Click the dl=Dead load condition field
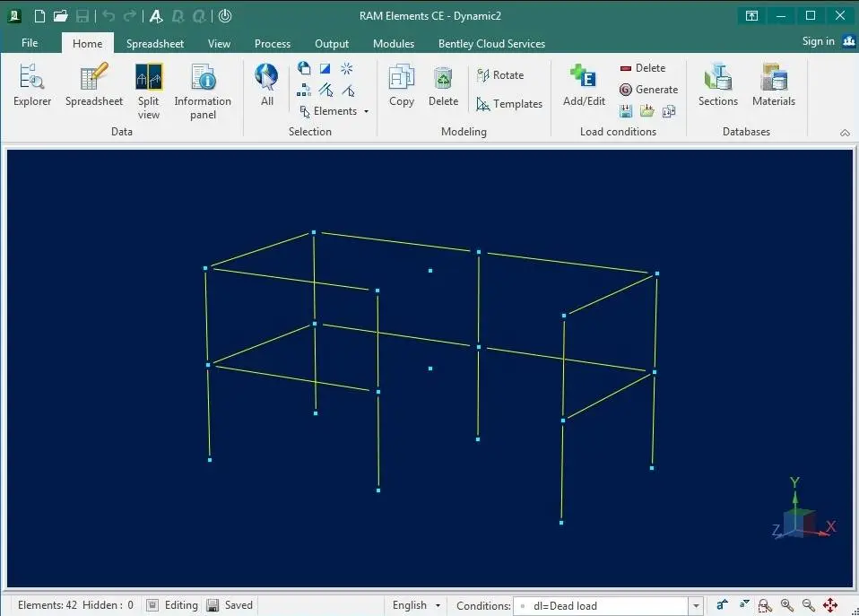 click(601, 605)
